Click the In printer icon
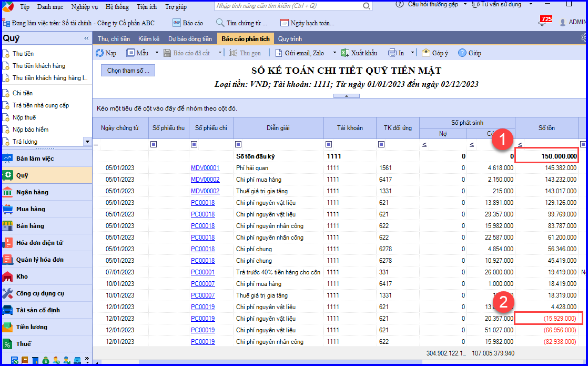The image size is (588, 366). [x=392, y=53]
